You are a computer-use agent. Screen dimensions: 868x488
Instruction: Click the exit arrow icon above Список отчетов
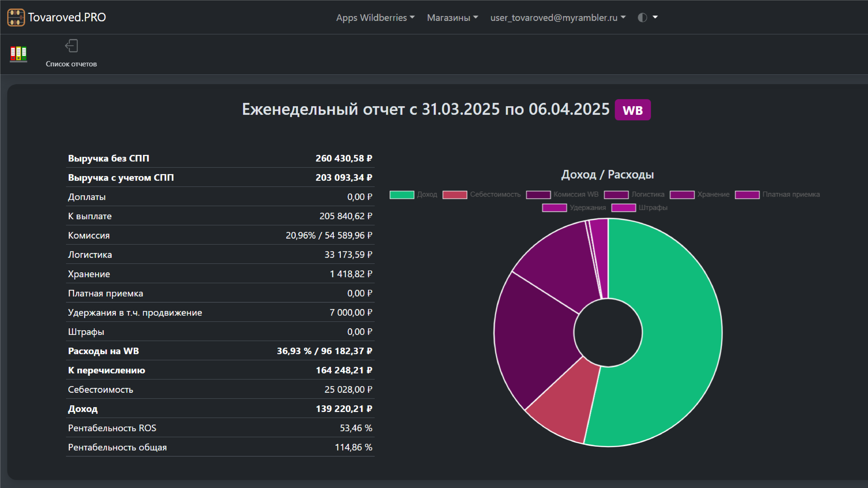71,46
